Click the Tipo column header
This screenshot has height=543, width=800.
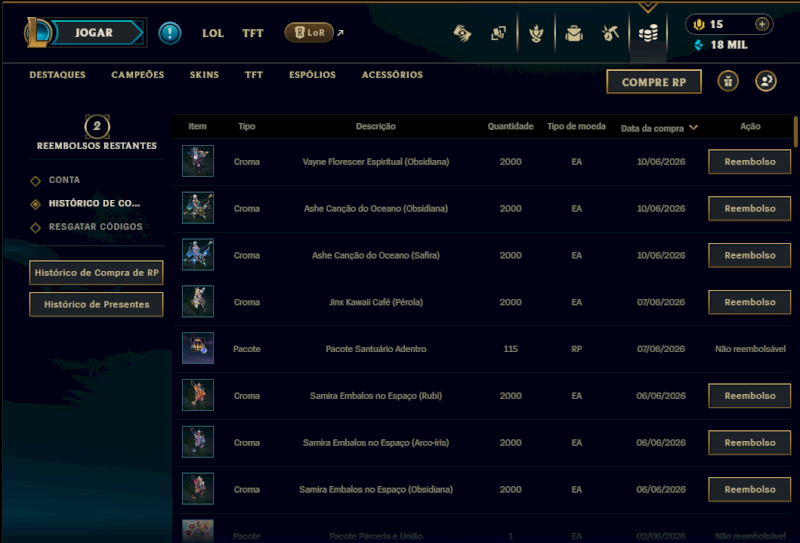(x=246, y=126)
